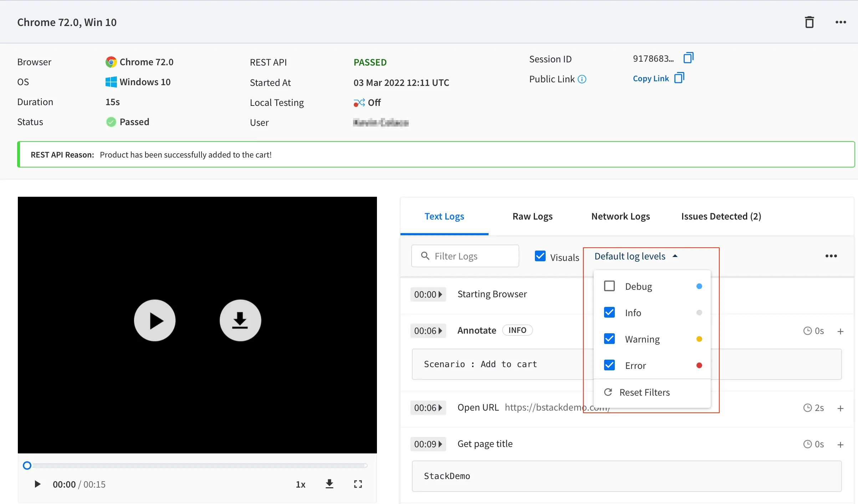
Task: Click the Public Link info icon
Action: pyautogui.click(x=582, y=79)
